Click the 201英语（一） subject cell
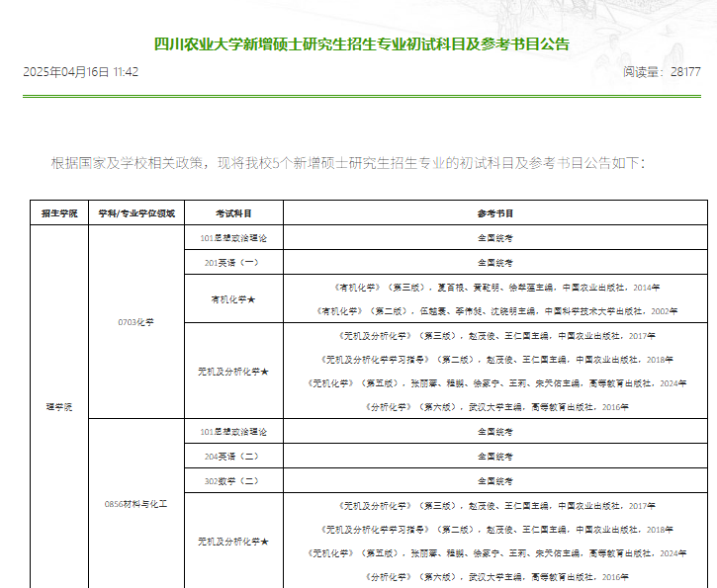This screenshot has height=588, width=717. 233,263
